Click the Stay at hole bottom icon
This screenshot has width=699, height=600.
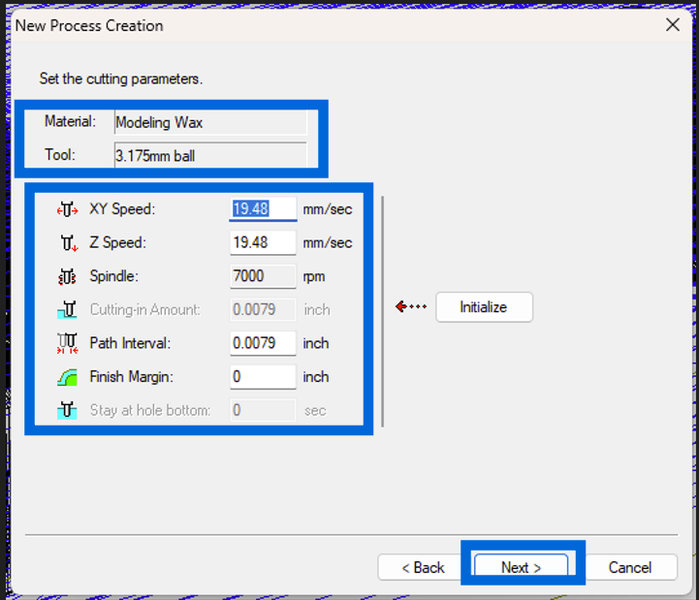click(68, 410)
